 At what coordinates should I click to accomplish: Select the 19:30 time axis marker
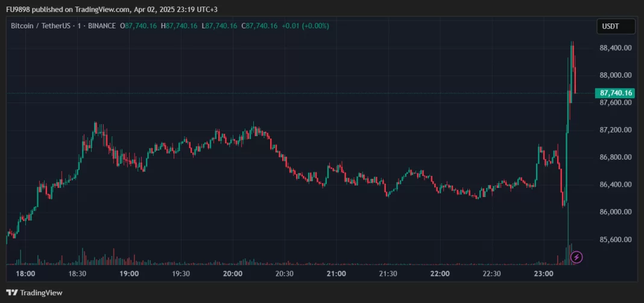click(181, 273)
